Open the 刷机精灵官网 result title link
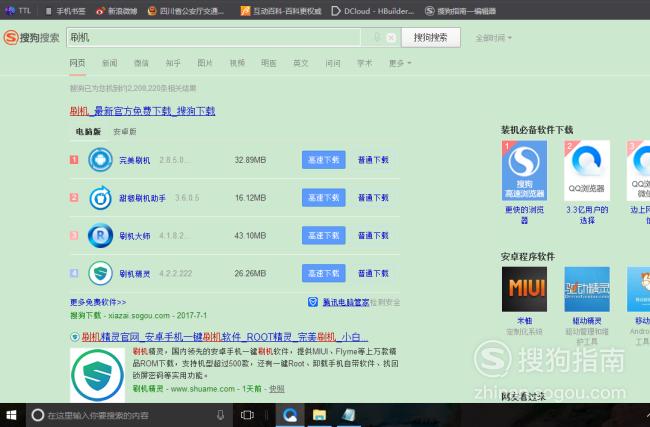Screen dimensions: 650x427 click(224, 337)
